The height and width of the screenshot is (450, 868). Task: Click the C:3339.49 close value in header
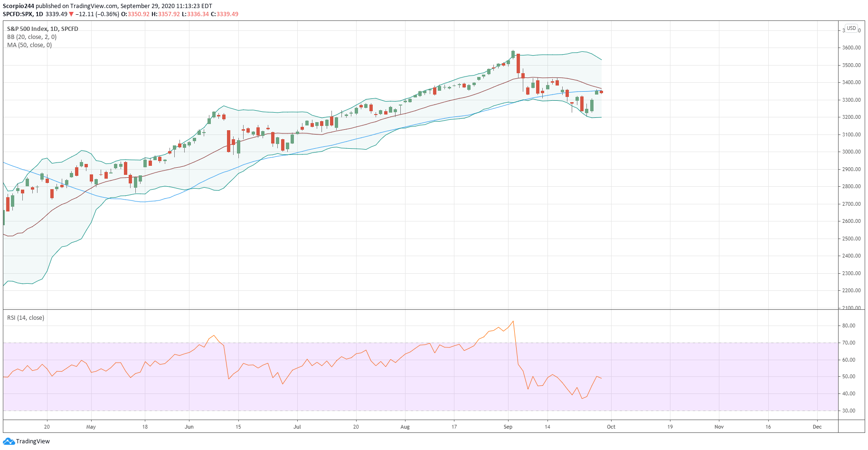click(x=225, y=14)
